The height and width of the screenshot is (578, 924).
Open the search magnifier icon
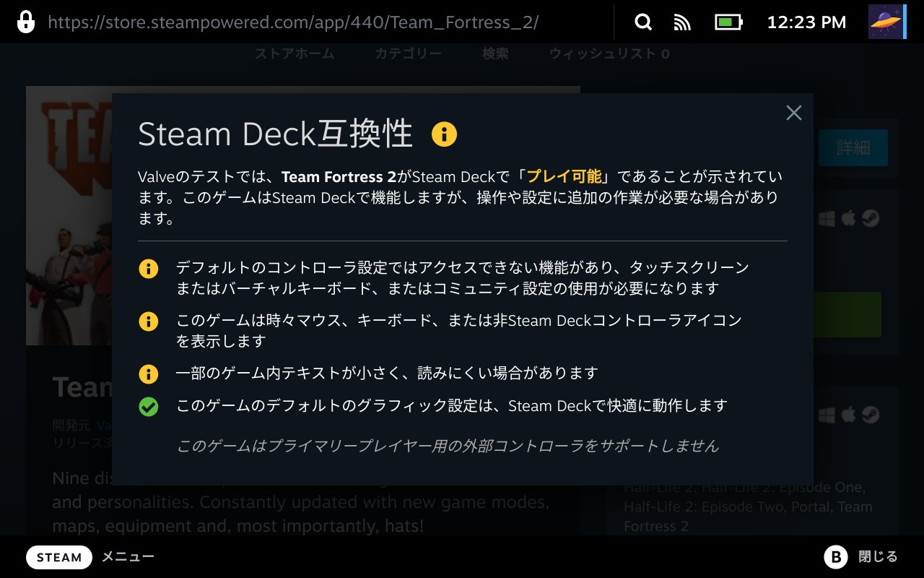tap(642, 22)
